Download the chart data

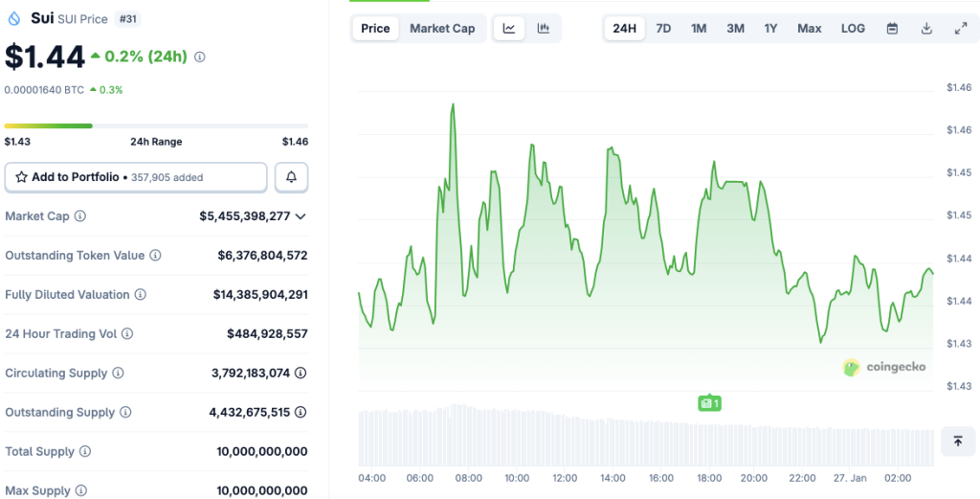pyautogui.click(x=926, y=29)
